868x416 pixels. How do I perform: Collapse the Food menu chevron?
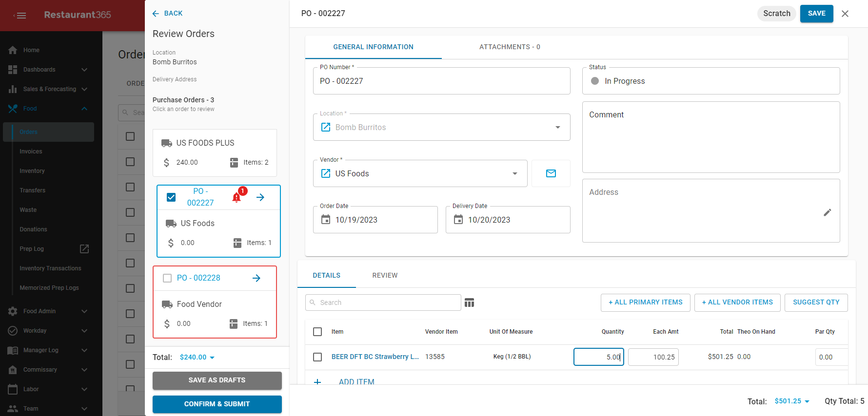(84, 109)
